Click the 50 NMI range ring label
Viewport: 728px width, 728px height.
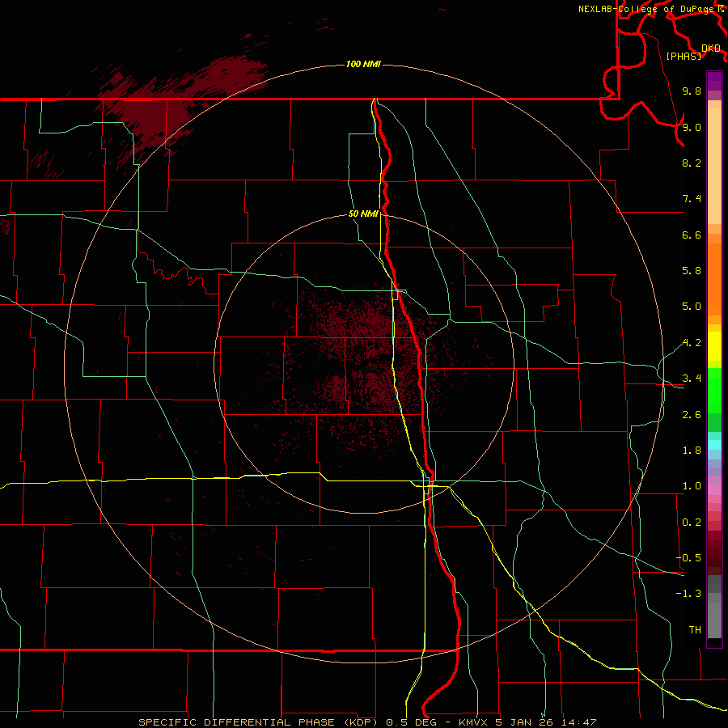[363, 214]
